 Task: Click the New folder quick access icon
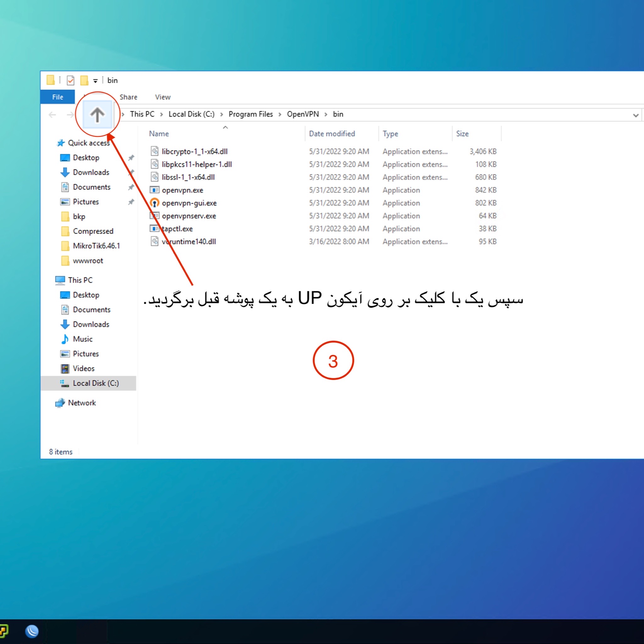[84, 80]
